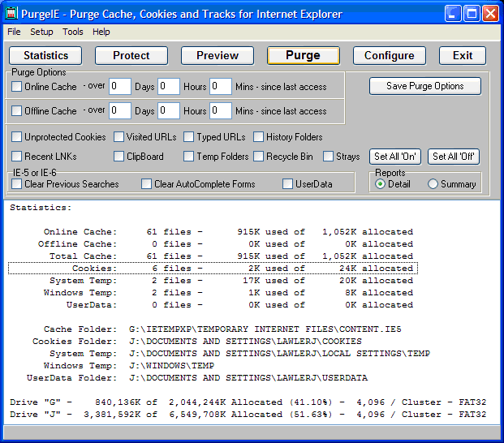Open the File menu
Viewport: 504px width, 443px height.
14,32
